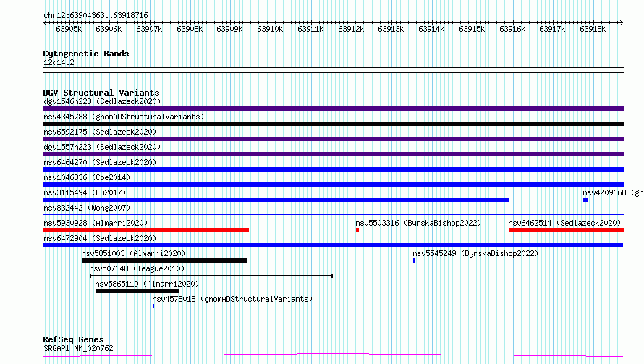The width and height of the screenshot is (644, 364).
Task: Click the 63918k ruler tick label
Action: click(593, 29)
